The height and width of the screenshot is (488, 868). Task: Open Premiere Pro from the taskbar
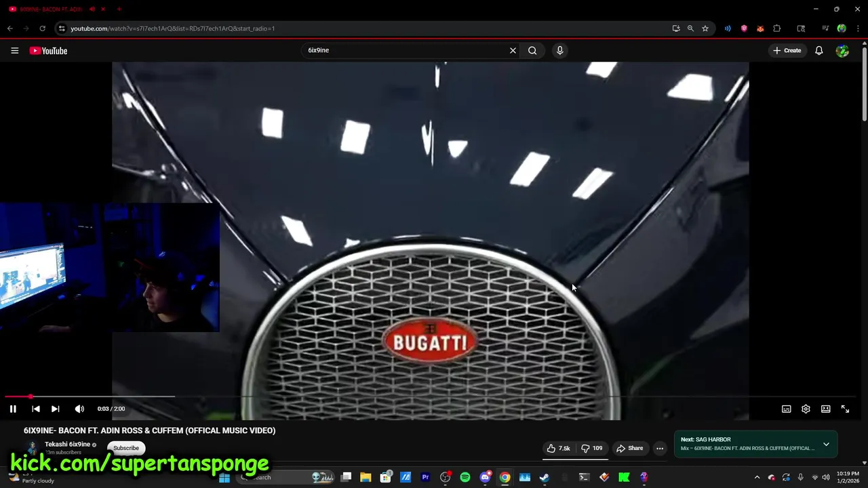coord(425,477)
